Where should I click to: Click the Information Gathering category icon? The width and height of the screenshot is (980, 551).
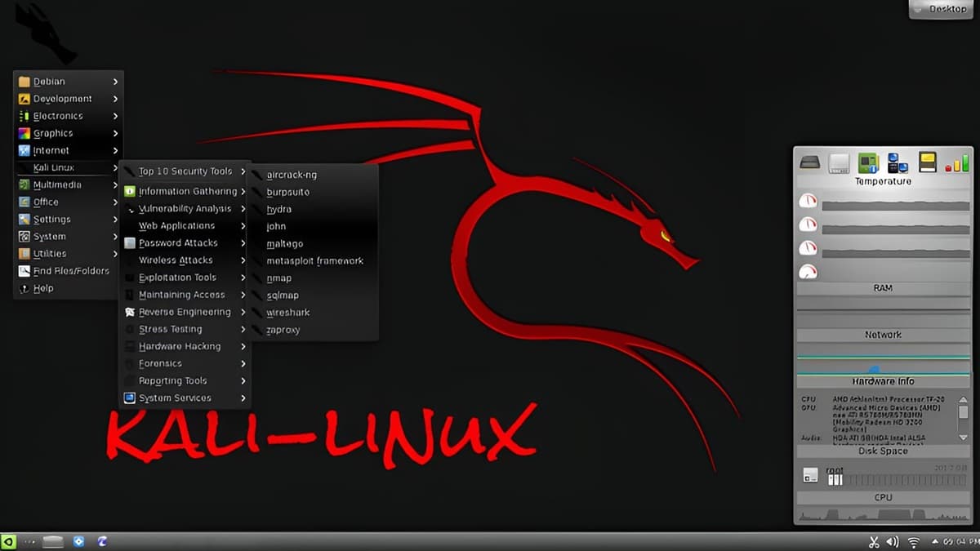pos(129,191)
